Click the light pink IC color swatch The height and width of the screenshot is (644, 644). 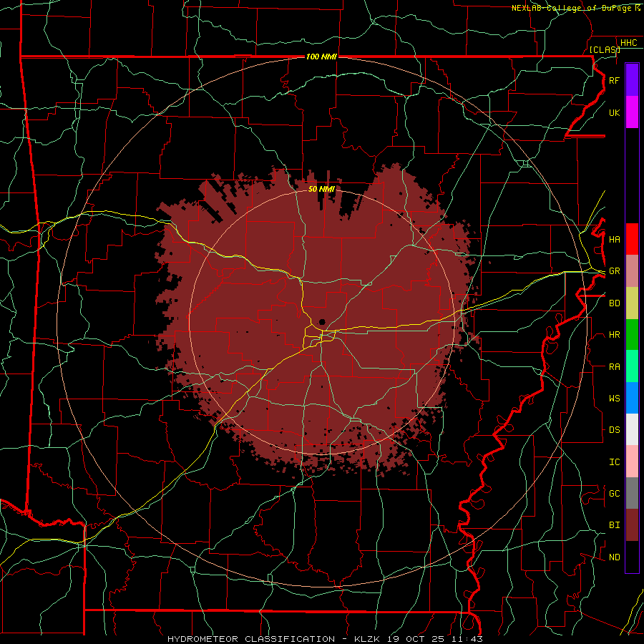click(632, 462)
